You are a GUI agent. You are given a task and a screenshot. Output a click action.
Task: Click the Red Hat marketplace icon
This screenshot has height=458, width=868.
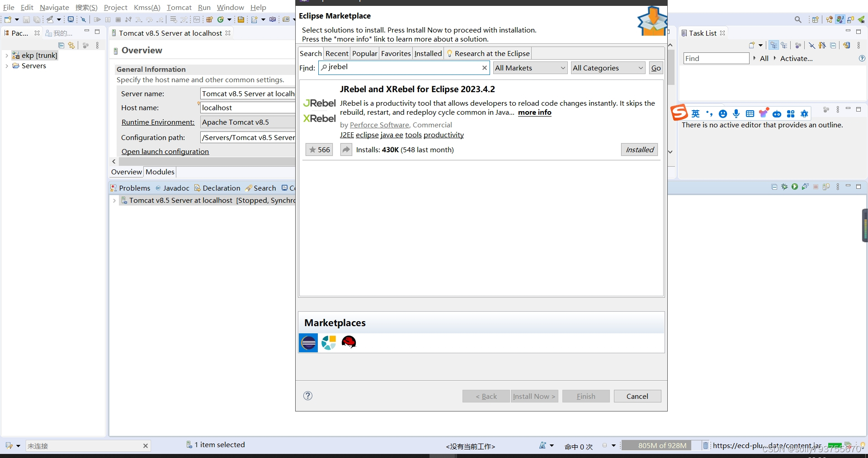pyautogui.click(x=349, y=343)
